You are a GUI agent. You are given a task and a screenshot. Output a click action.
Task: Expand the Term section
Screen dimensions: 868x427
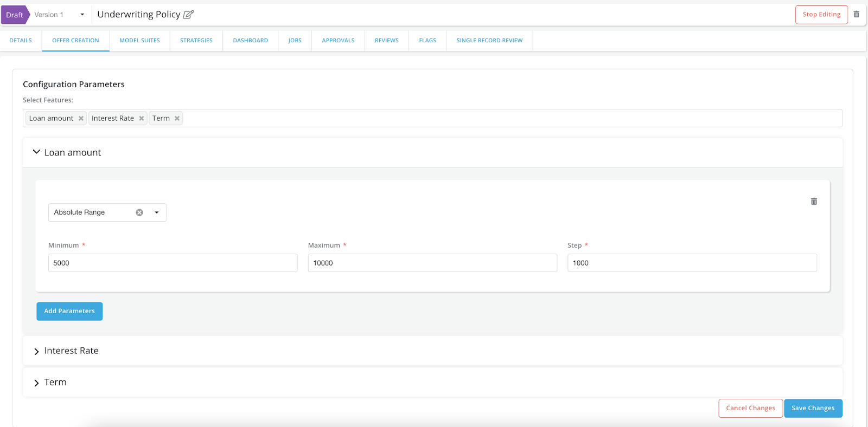click(37, 383)
